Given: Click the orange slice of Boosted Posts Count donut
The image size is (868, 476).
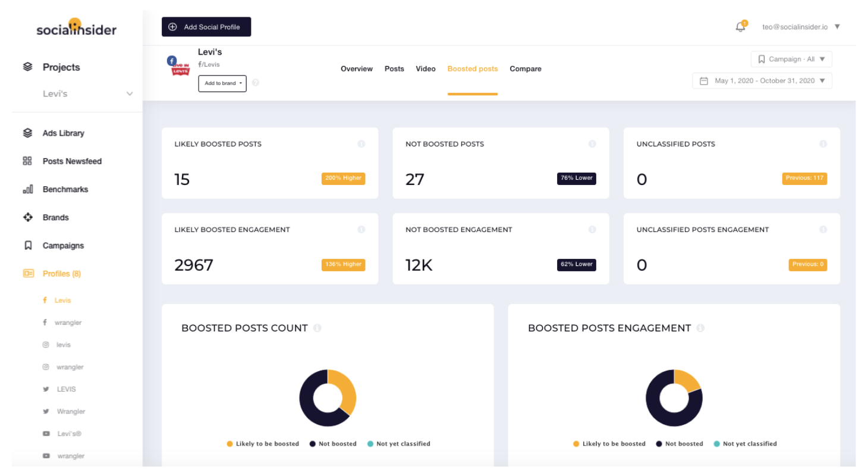Looking at the screenshot, I should [346, 389].
